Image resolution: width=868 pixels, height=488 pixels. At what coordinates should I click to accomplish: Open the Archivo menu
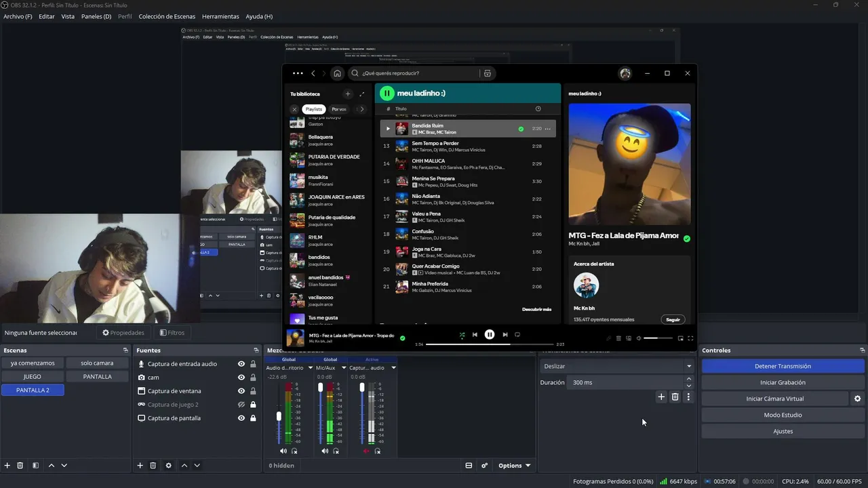18,16
